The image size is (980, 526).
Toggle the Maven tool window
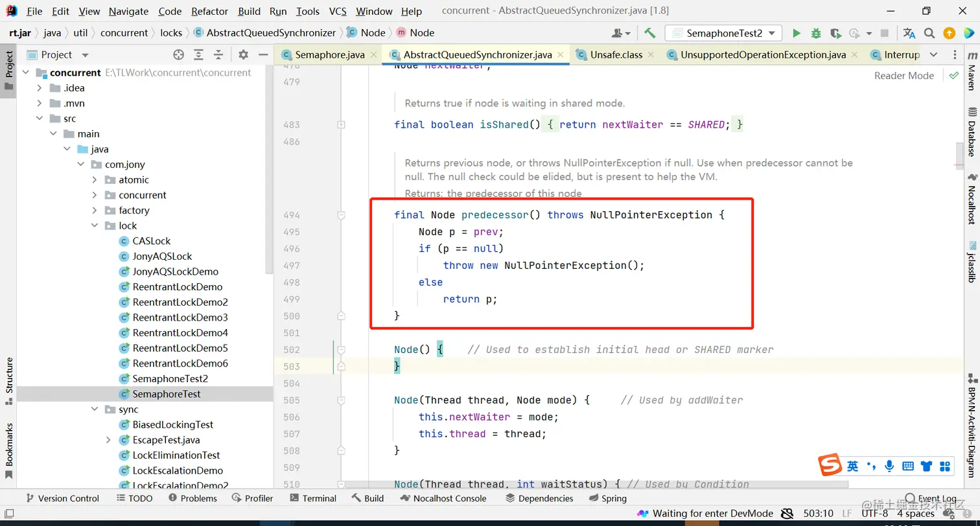[x=972, y=72]
